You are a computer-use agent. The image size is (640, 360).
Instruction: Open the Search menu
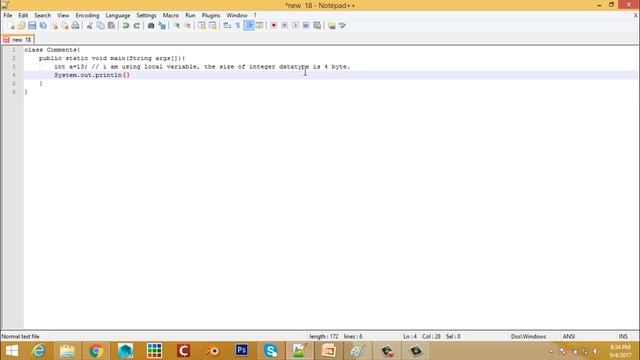[42, 15]
